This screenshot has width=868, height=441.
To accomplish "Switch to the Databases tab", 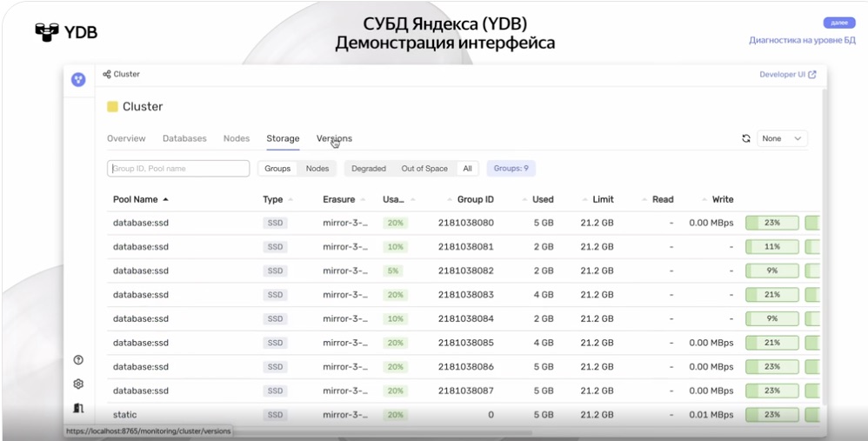I will (184, 138).
